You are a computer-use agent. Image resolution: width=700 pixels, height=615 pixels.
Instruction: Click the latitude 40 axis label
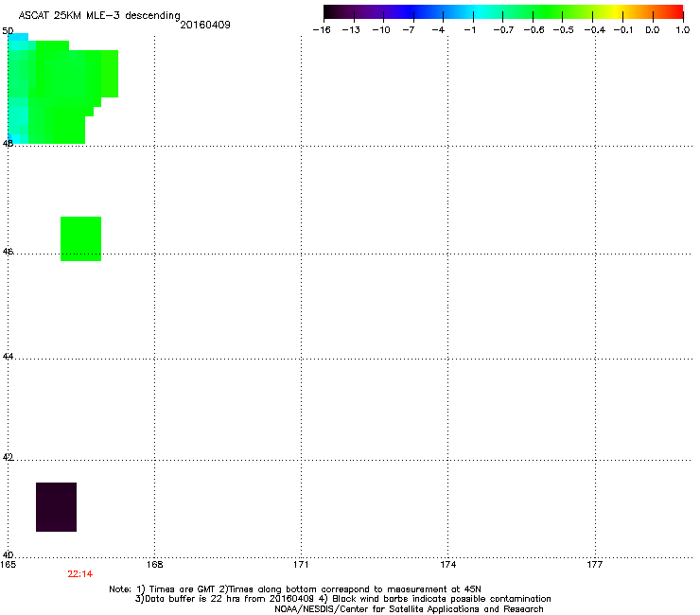pos(8,555)
